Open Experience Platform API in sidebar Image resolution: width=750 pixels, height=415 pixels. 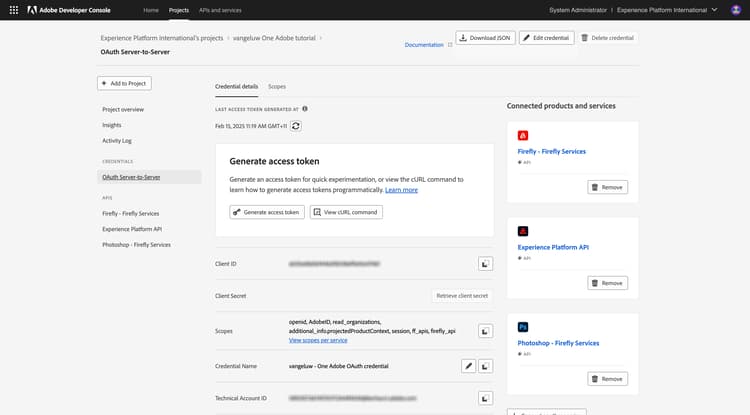132,229
